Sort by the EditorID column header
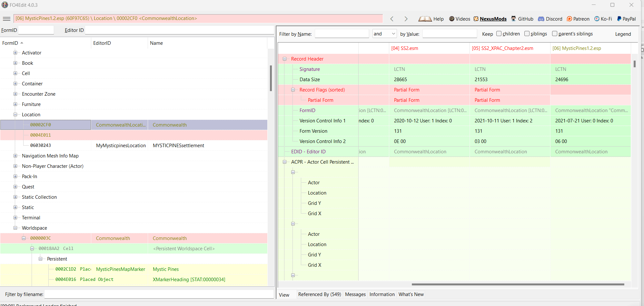This screenshot has height=306, width=644. (x=119, y=43)
